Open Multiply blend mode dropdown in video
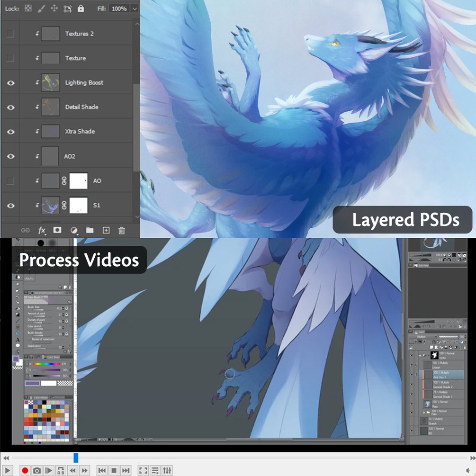The width and height of the screenshot is (476, 476). [x=423, y=337]
